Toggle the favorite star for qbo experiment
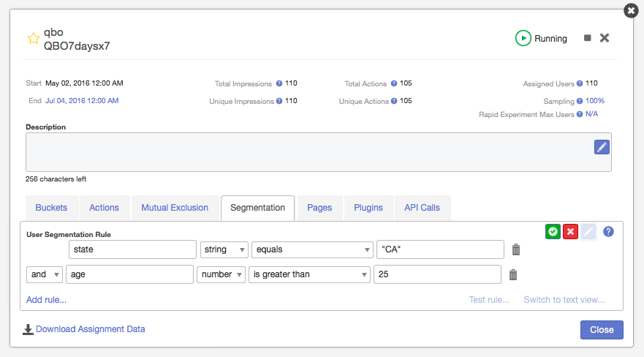Screen dimensions: 644x357 pyautogui.click(x=34, y=38)
